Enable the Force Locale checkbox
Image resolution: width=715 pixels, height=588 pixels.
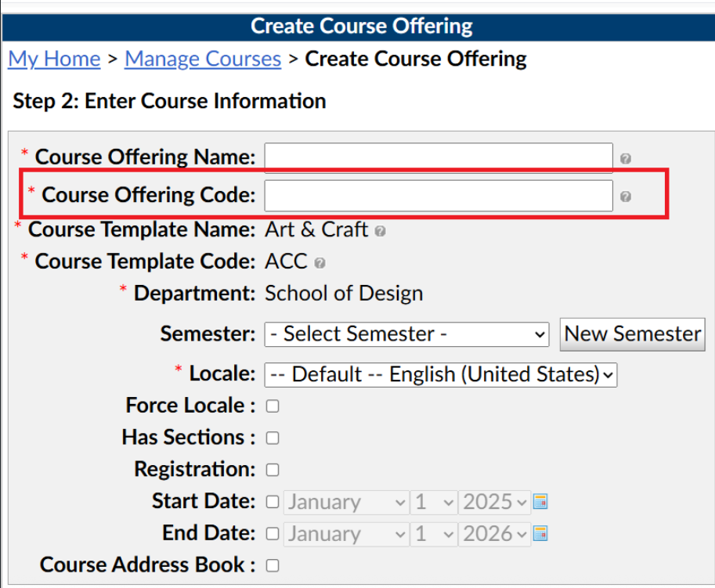pos(273,406)
